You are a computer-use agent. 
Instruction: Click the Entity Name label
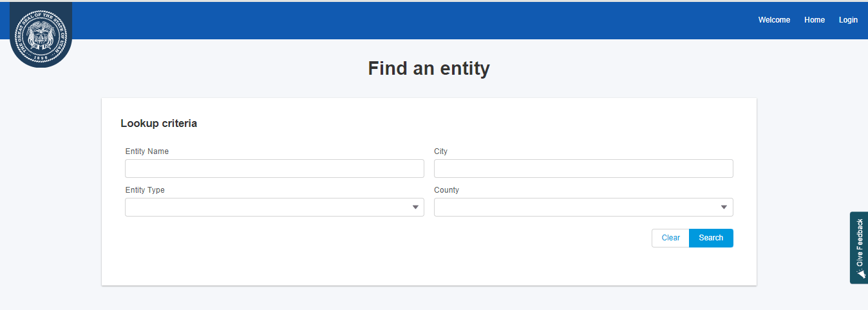pyautogui.click(x=147, y=151)
